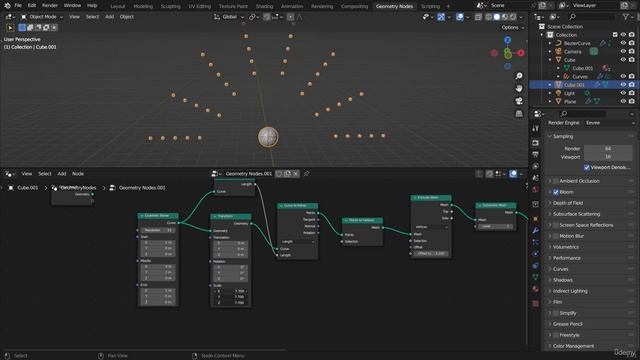The width and height of the screenshot is (640, 360).
Task: Adjust the Render samples field
Action: pos(608,149)
